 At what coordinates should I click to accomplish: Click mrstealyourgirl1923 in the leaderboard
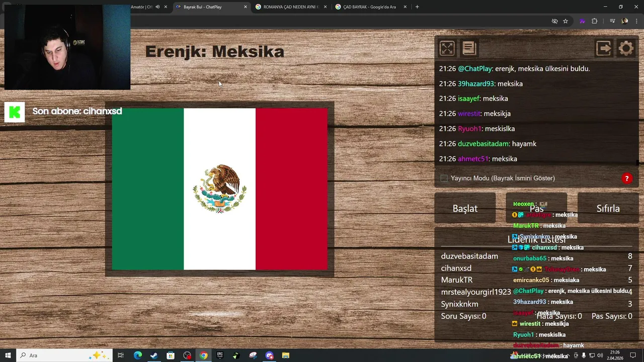pos(476,292)
